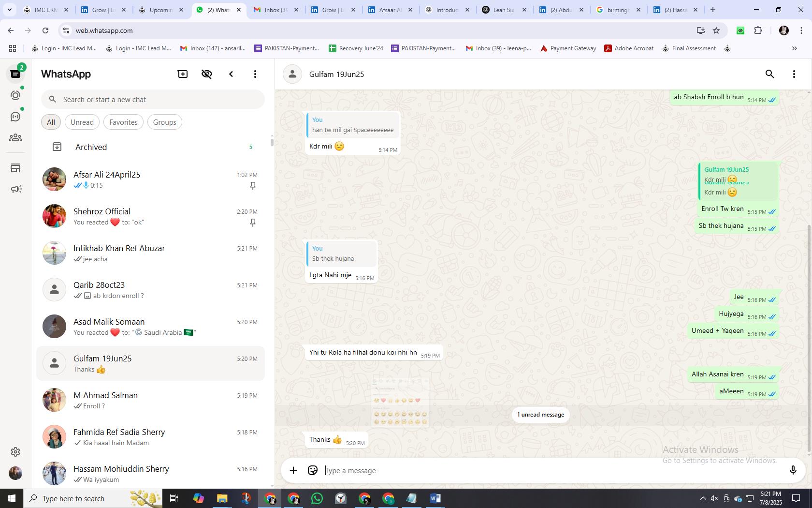812x508 pixels.
Task: Click the pin icon on Shehroz Official chat
Action: tap(252, 223)
